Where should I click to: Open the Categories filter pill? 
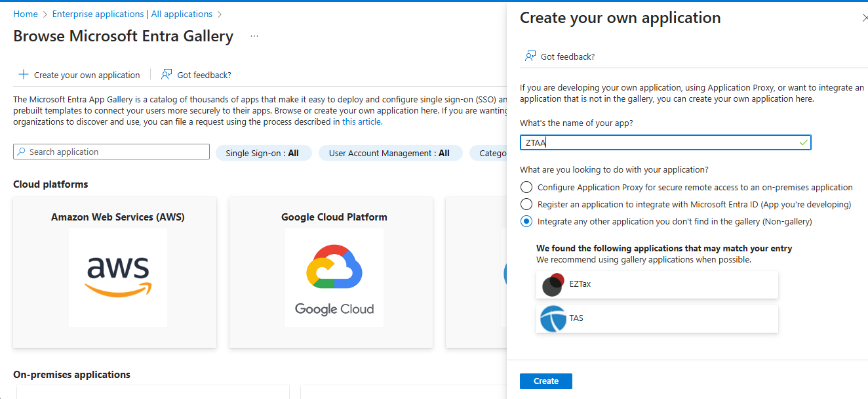[x=488, y=153]
